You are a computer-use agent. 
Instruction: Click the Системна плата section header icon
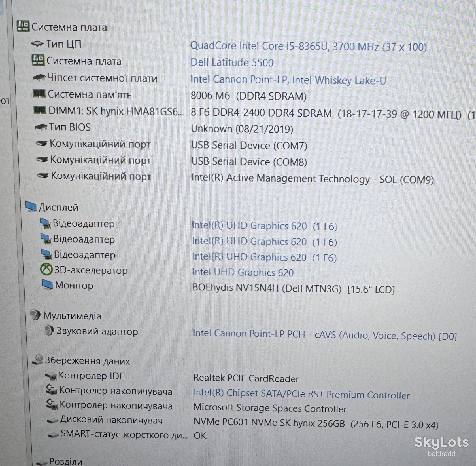point(23,26)
